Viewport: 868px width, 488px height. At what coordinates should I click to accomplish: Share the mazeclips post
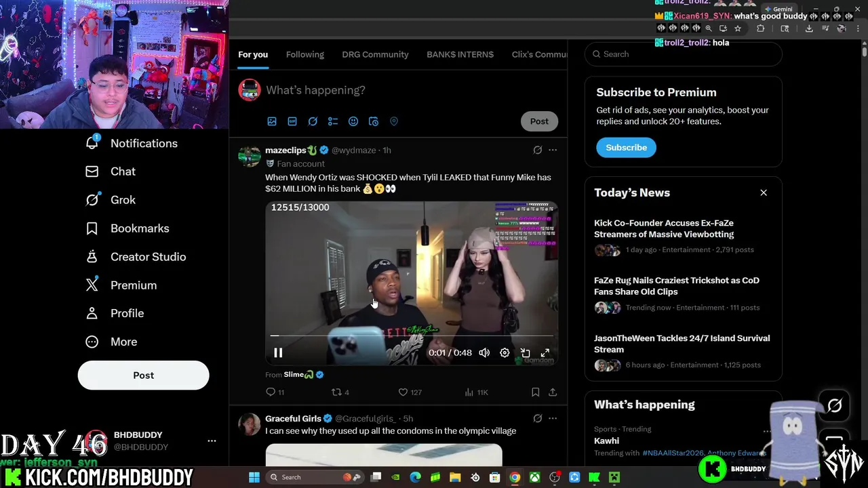[553, 392]
